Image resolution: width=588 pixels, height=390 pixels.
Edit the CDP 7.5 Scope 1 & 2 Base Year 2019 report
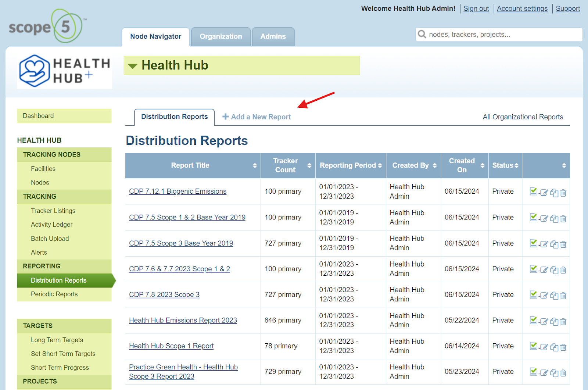point(544,218)
